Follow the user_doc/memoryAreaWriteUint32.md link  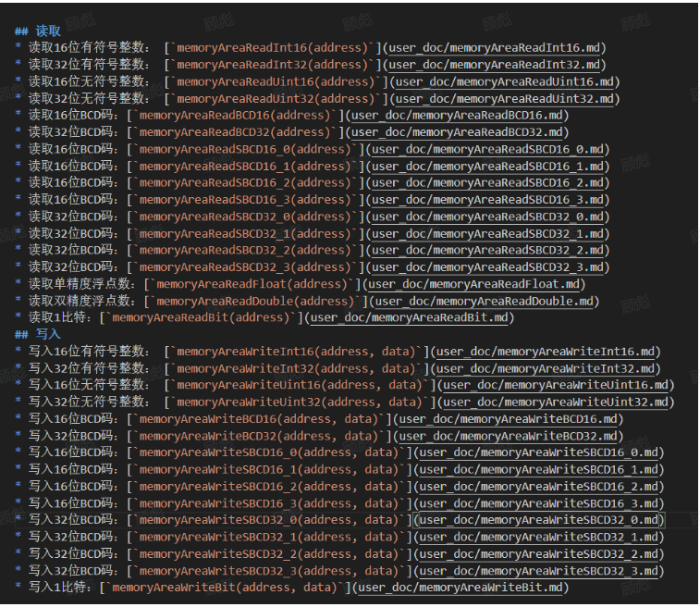click(558, 403)
